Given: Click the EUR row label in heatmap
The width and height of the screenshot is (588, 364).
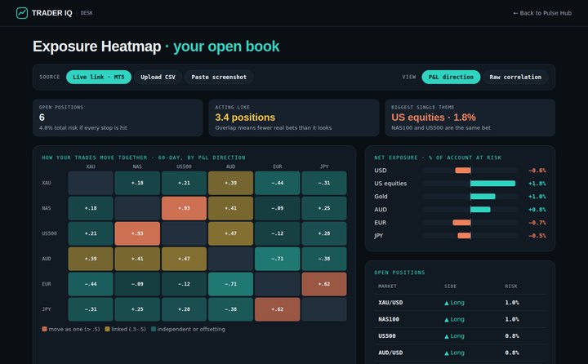Looking at the screenshot, I should pos(47,284).
